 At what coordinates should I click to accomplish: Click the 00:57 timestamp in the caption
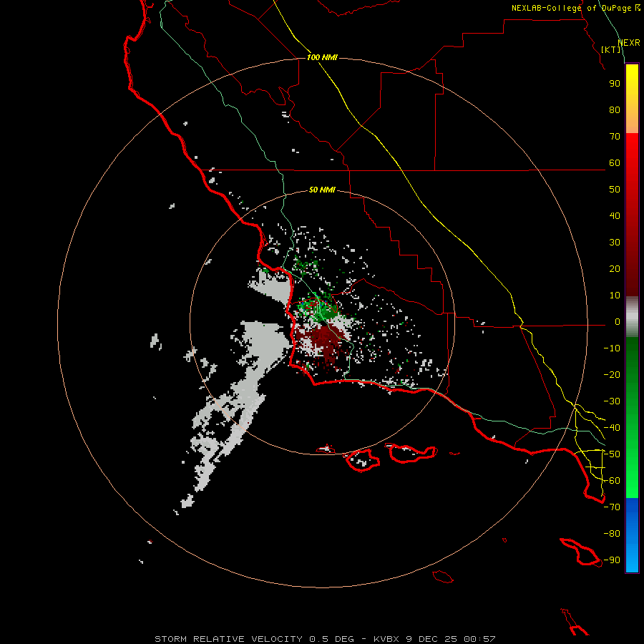click(479, 639)
